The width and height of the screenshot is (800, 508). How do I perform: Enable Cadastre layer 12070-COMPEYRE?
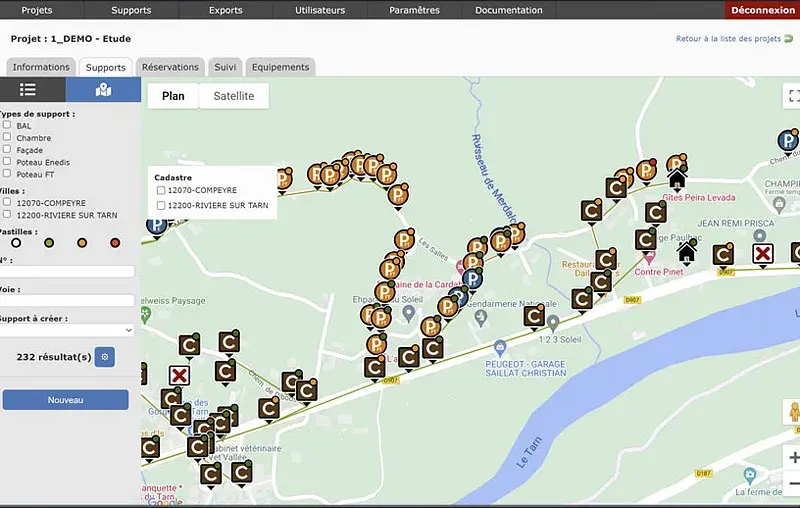click(161, 190)
